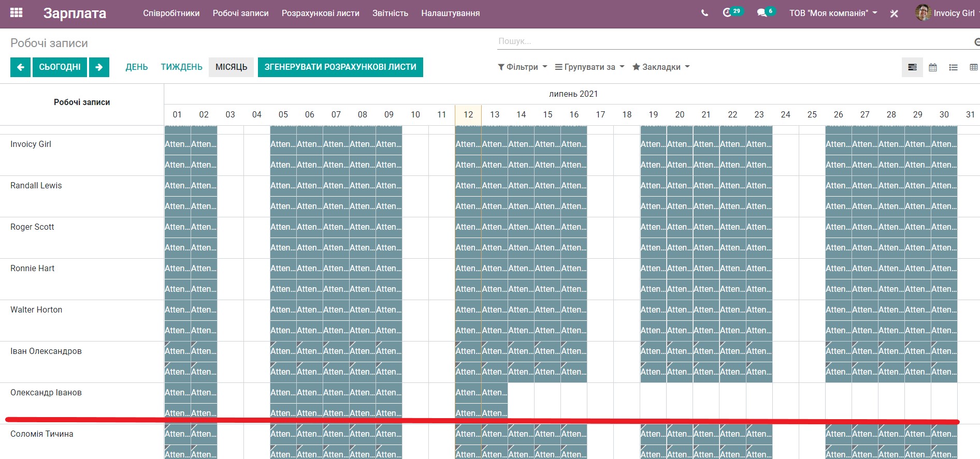Viewport: 980px width, 459px height.
Task: Click the debug tools cross icon
Action: (x=894, y=13)
